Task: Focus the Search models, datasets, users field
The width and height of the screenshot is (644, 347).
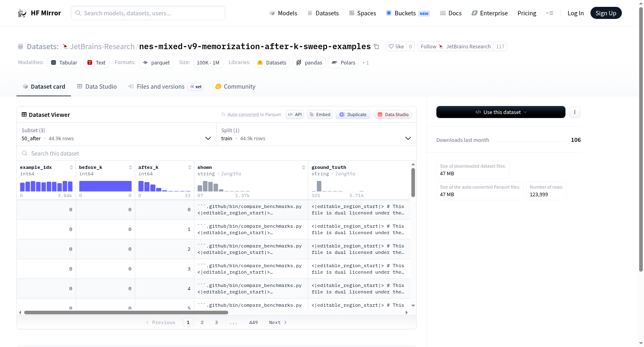Action: pos(148,13)
